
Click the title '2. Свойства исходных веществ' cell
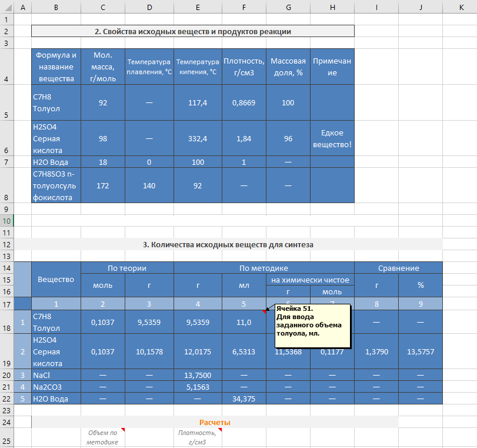click(x=193, y=31)
